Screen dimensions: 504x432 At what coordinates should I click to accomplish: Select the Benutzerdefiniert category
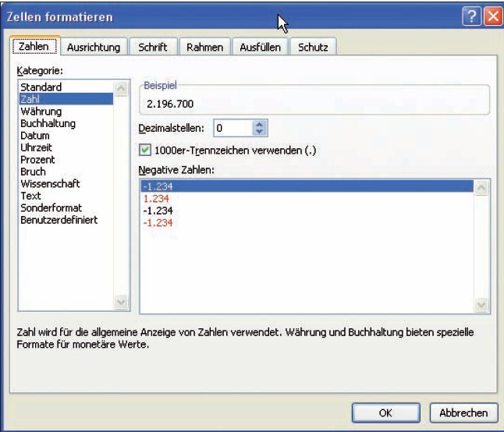click(66, 220)
